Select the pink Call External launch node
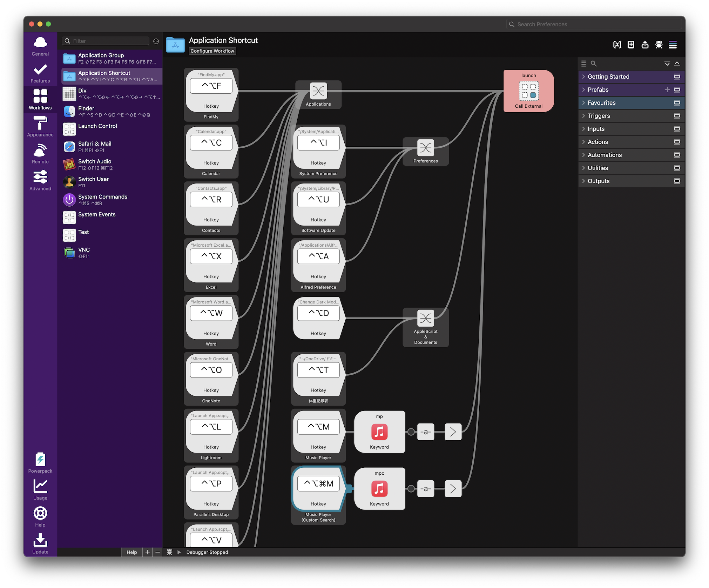The height and width of the screenshot is (588, 709). [528, 91]
